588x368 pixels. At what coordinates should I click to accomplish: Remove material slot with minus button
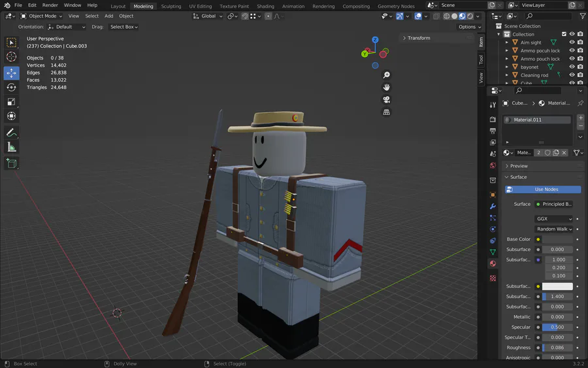[581, 126]
